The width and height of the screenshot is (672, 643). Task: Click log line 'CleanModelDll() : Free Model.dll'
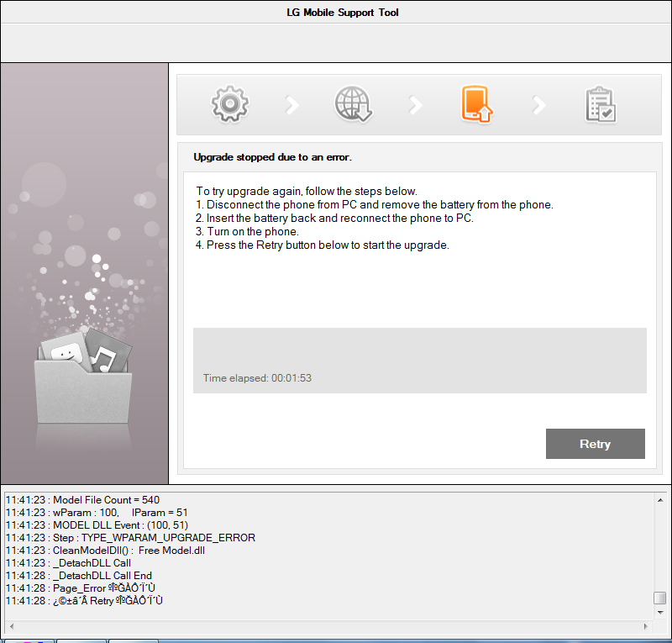[106, 550]
